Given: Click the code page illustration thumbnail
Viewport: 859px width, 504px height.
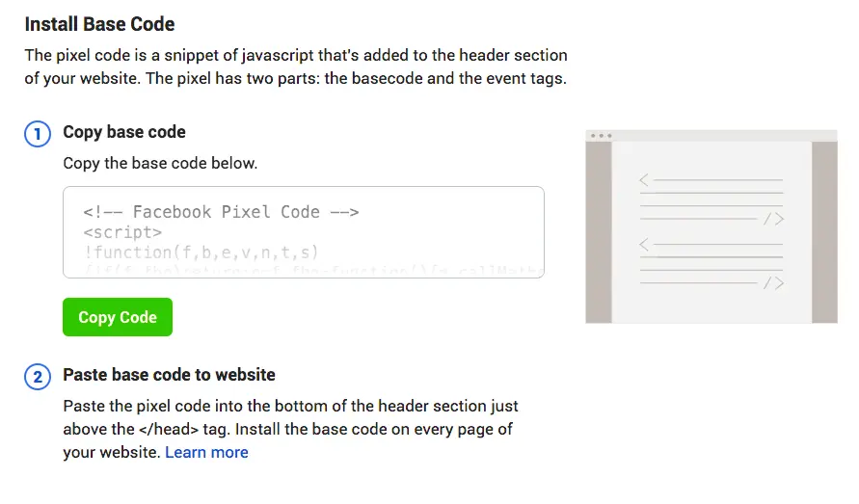Looking at the screenshot, I should click(x=711, y=226).
